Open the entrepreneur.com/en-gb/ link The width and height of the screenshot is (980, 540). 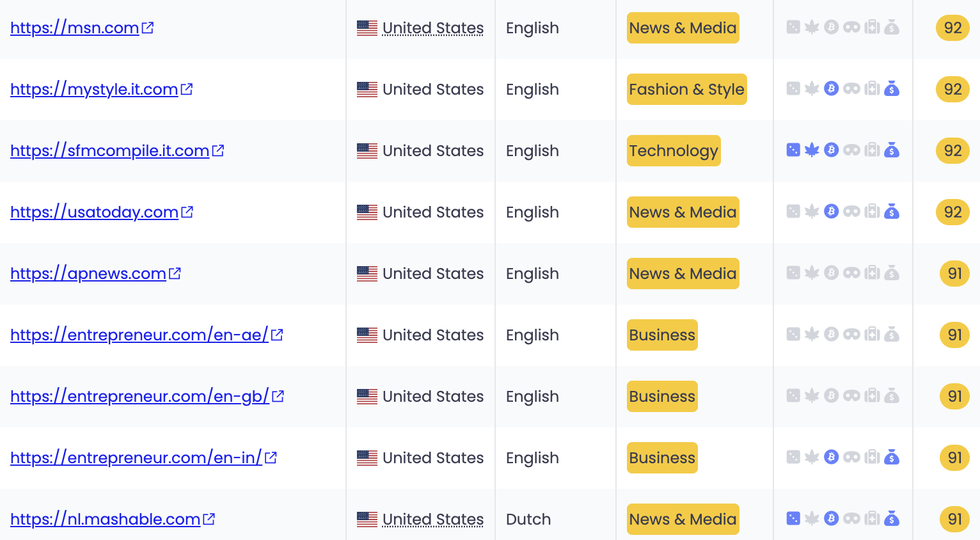click(x=139, y=396)
